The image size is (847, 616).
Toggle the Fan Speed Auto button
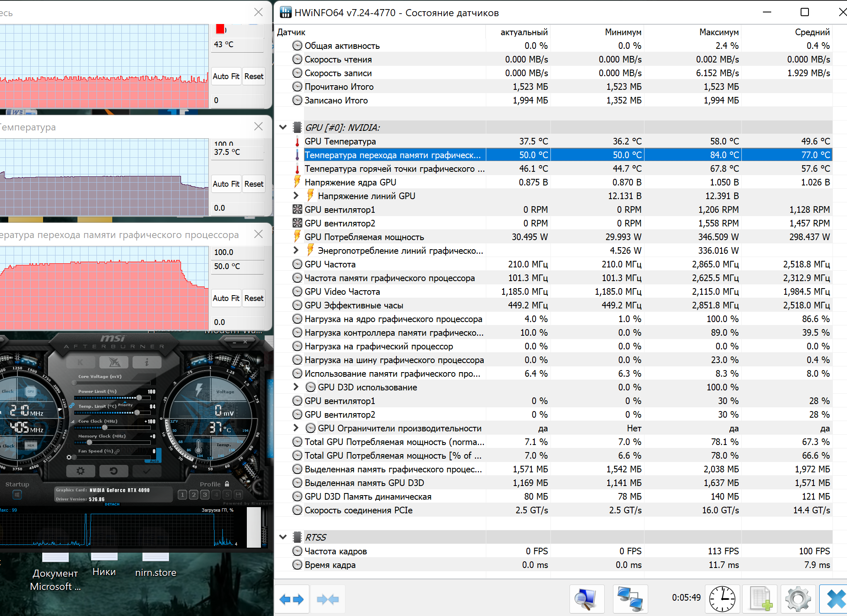tap(154, 461)
